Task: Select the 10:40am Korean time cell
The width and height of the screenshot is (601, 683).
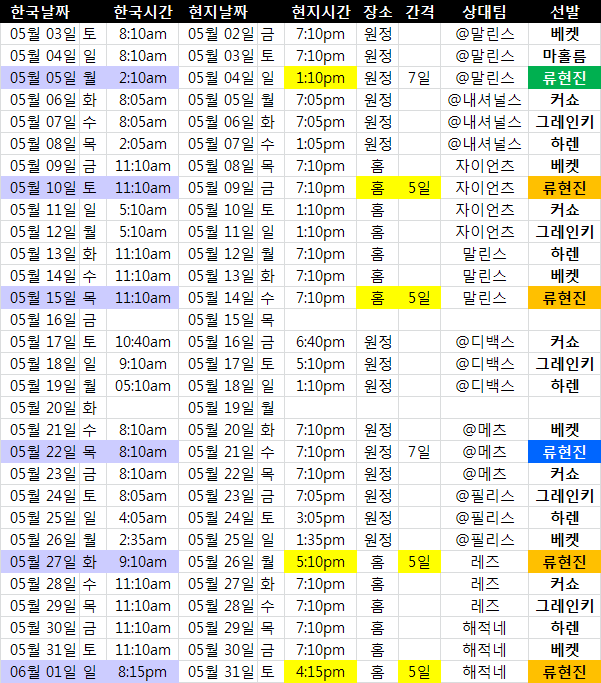Action: coord(142,342)
